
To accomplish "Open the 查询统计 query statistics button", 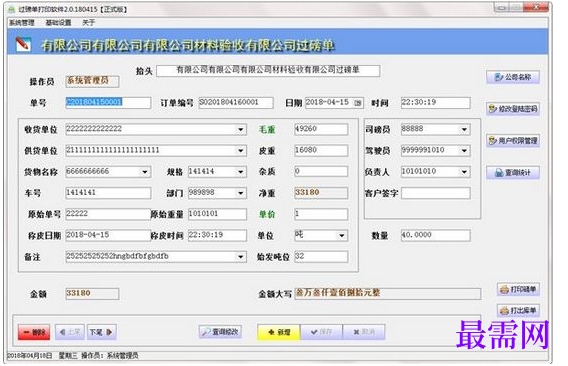I will coord(513,172).
